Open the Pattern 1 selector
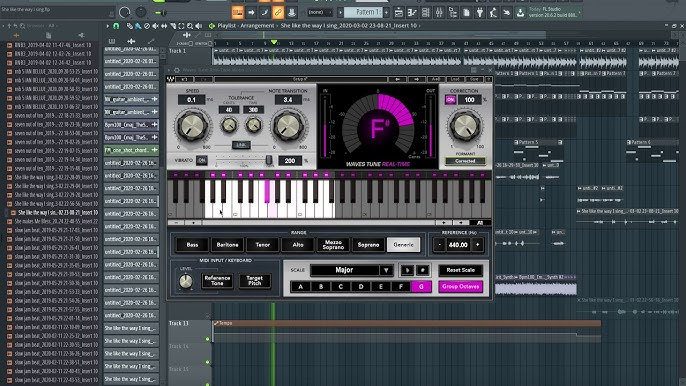 (x=363, y=12)
